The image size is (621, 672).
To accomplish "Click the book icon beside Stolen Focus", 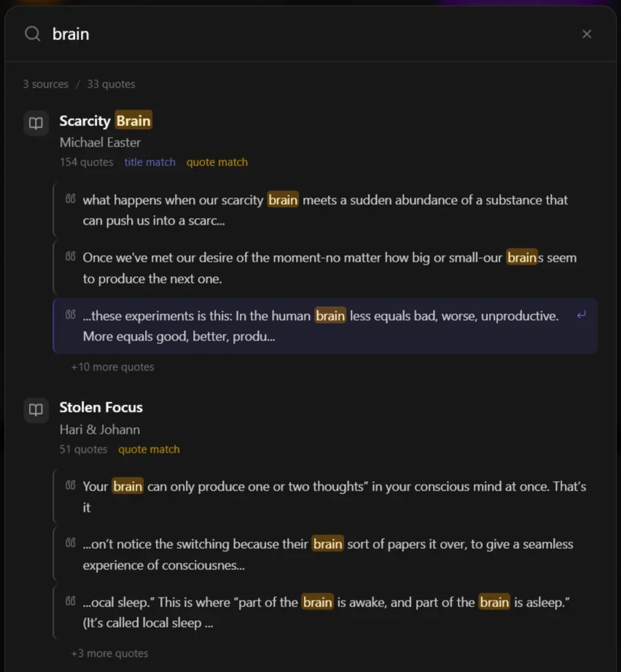I will (x=36, y=410).
